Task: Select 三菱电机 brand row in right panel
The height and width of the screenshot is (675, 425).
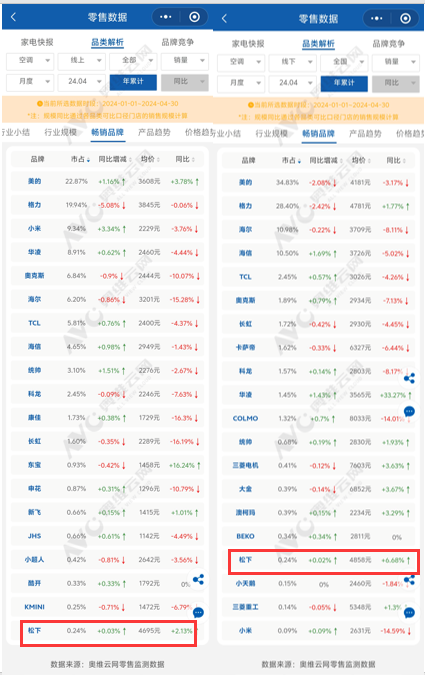Action: (x=318, y=465)
